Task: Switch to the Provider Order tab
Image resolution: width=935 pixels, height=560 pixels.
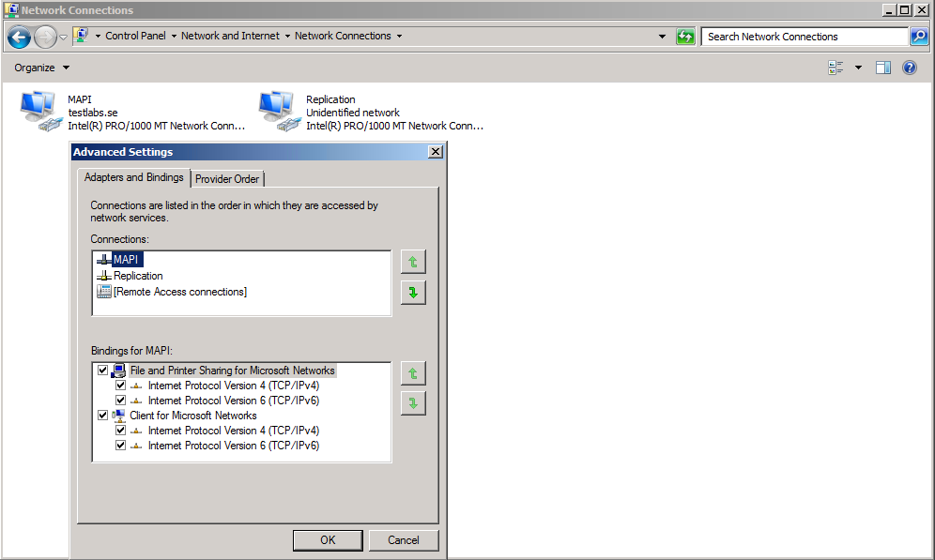Action: click(x=227, y=179)
